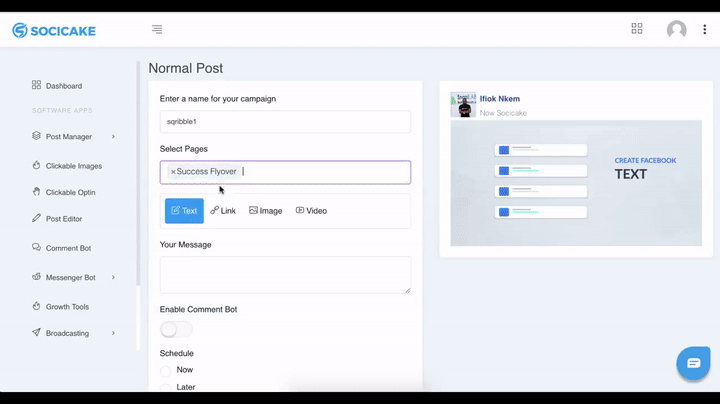Click the Socicake logo
Screen dimensions: 720x404
pyautogui.click(x=54, y=30)
